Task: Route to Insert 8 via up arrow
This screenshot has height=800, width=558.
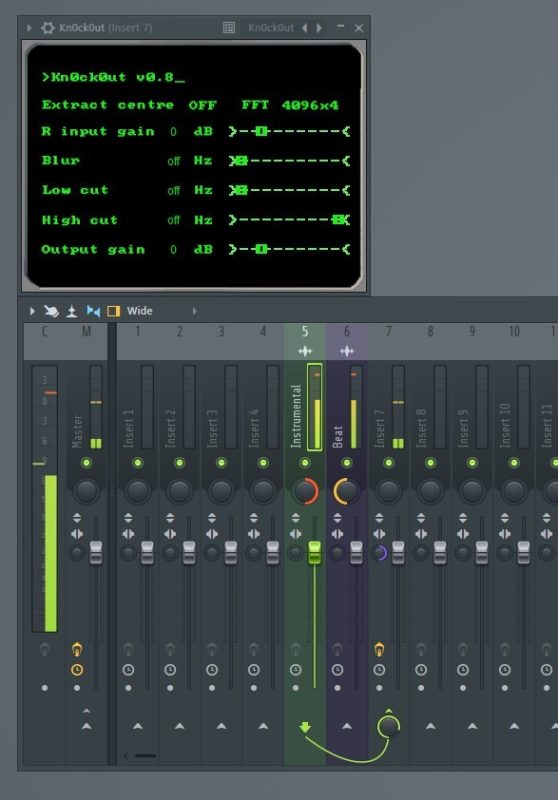Action: 430,726
